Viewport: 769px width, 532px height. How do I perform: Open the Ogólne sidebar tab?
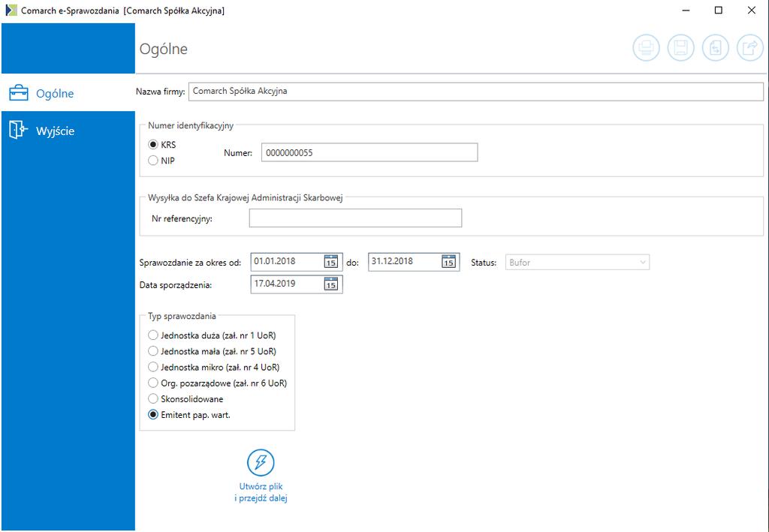(68, 92)
